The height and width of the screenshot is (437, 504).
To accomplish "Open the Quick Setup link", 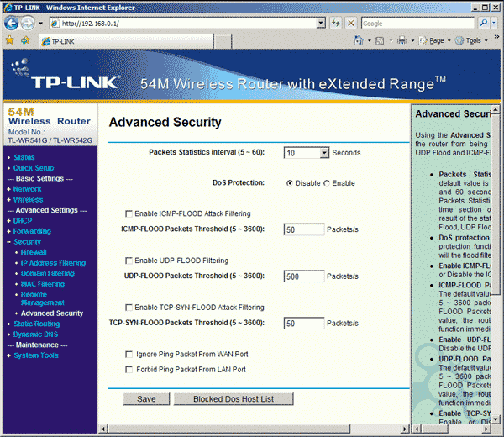I will 34,168.
